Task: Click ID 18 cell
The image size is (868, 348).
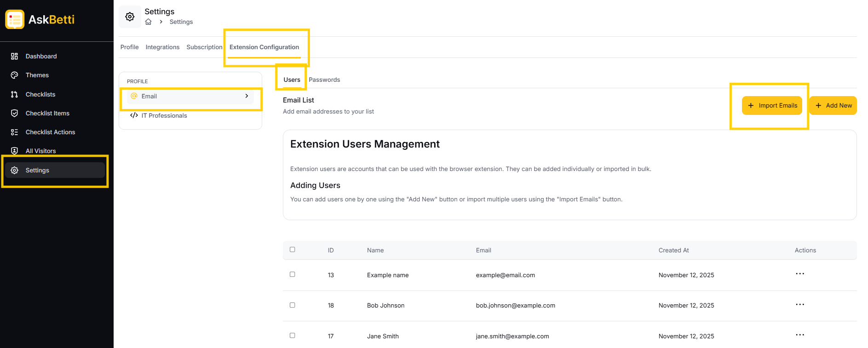Action: coord(331,305)
